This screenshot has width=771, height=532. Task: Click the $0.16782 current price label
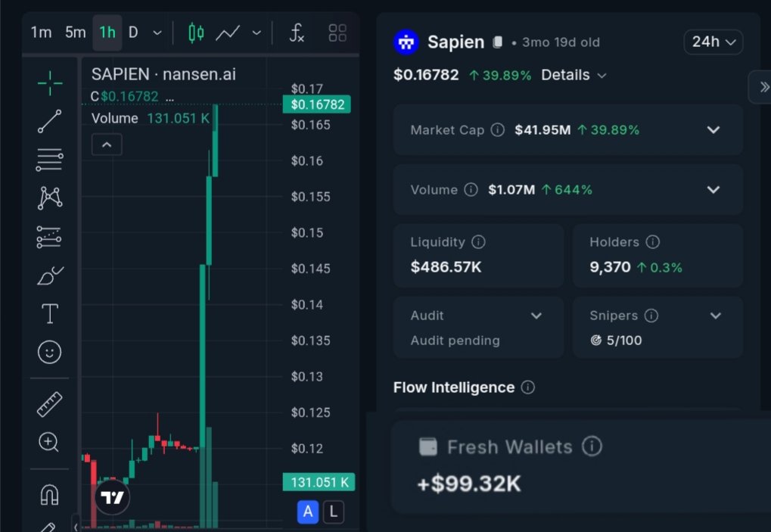(317, 104)
